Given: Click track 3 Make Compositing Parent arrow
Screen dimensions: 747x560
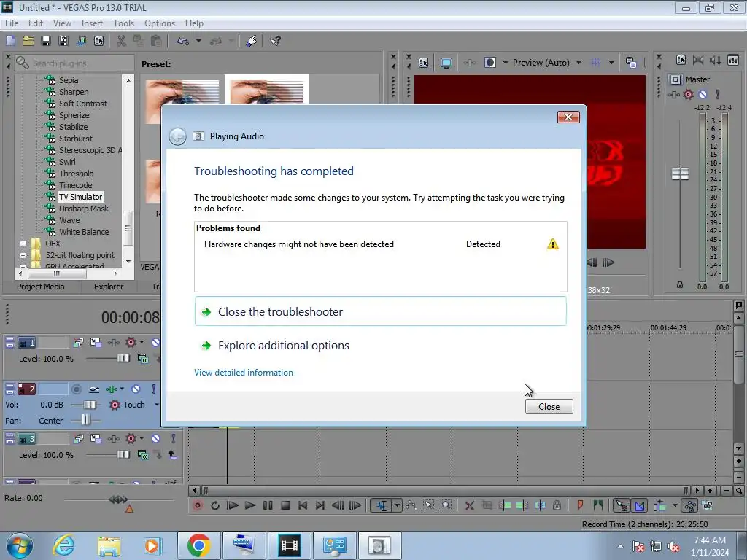Looking at the screenshot, I should [x=172, y=455].
